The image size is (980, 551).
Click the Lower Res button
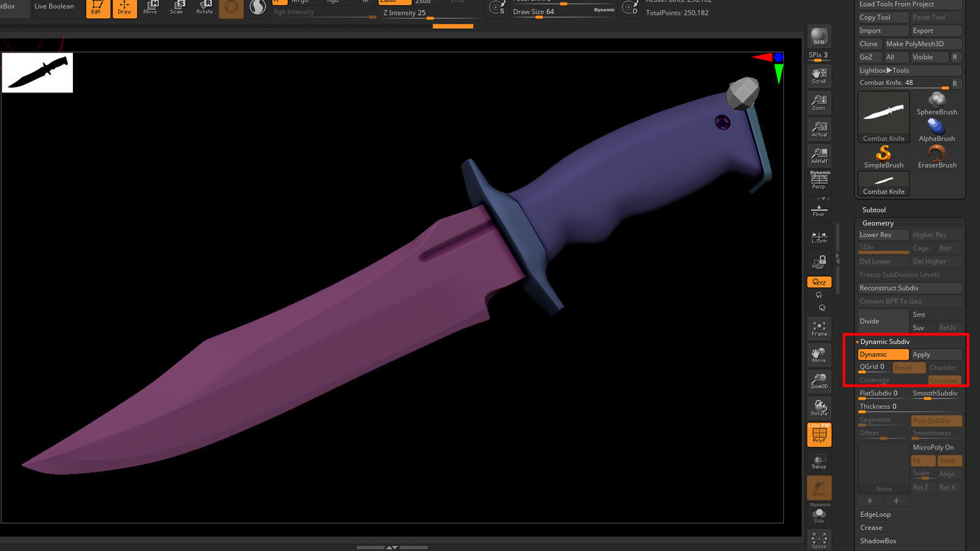pos(883,235)
